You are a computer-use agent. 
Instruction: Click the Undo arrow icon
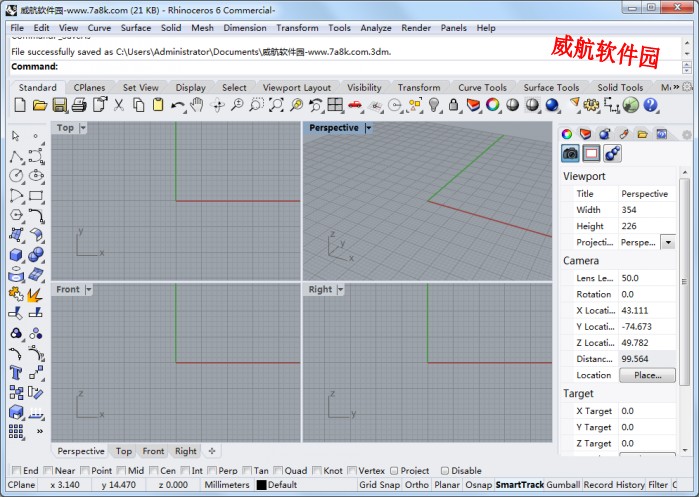[178, 106]
